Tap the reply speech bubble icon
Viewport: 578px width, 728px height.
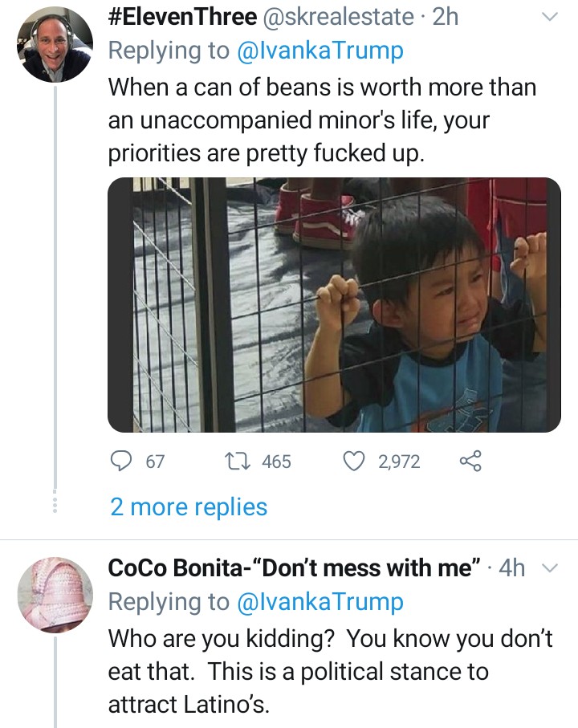point(120,461)
